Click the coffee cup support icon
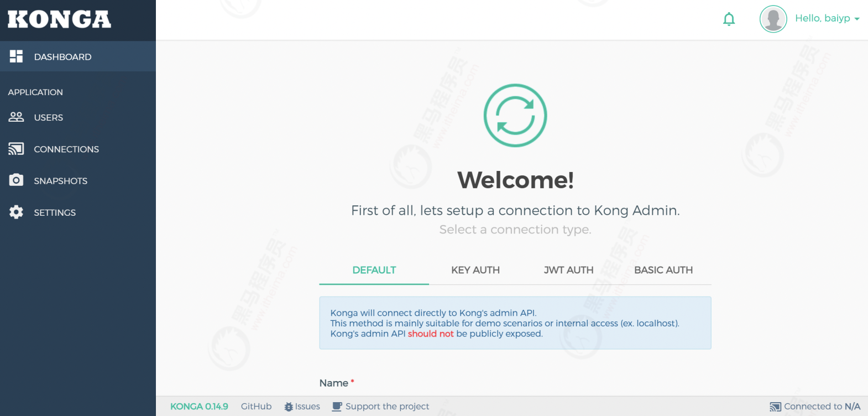The image size is (868, 416). [x=337, y=407]
